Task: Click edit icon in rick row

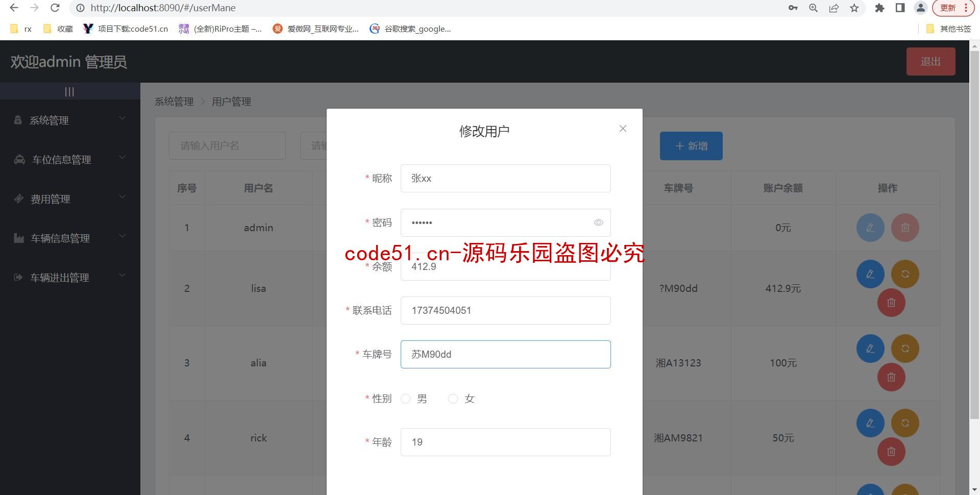Action: (870, 423)
